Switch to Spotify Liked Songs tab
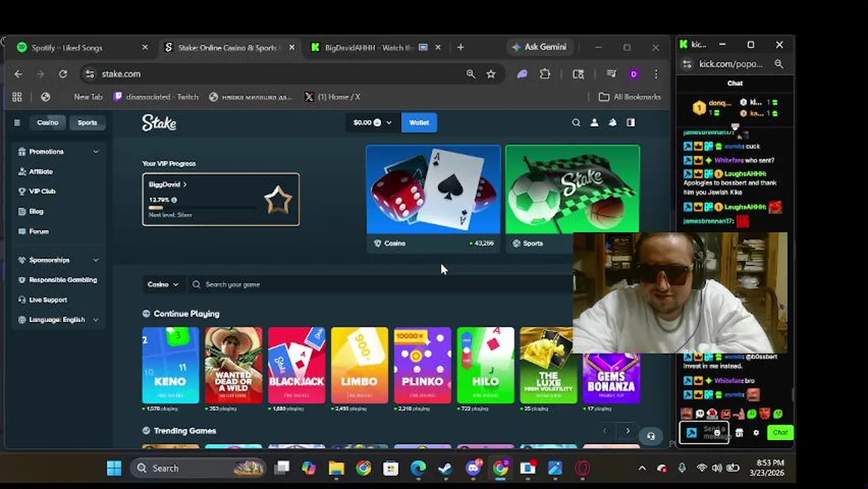The image size is (868, 489). pyautogui.click(x=82, y=48)
